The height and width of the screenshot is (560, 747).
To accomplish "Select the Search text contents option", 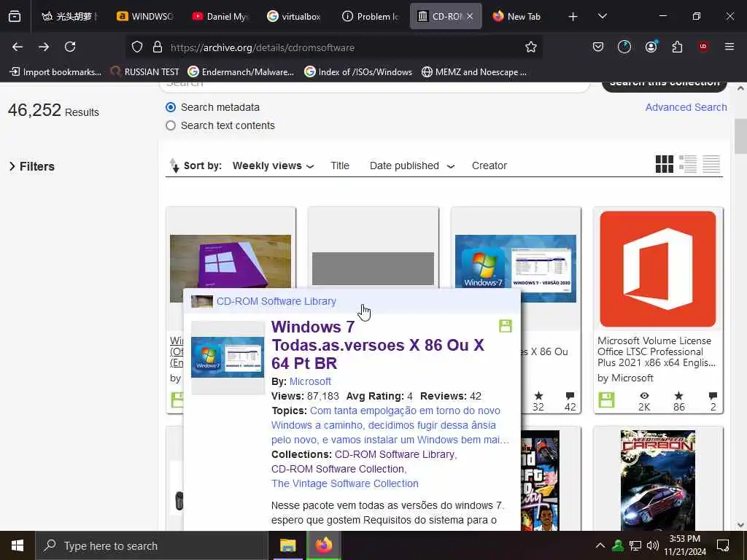I will pyautogui.click(x=171, y=125).
